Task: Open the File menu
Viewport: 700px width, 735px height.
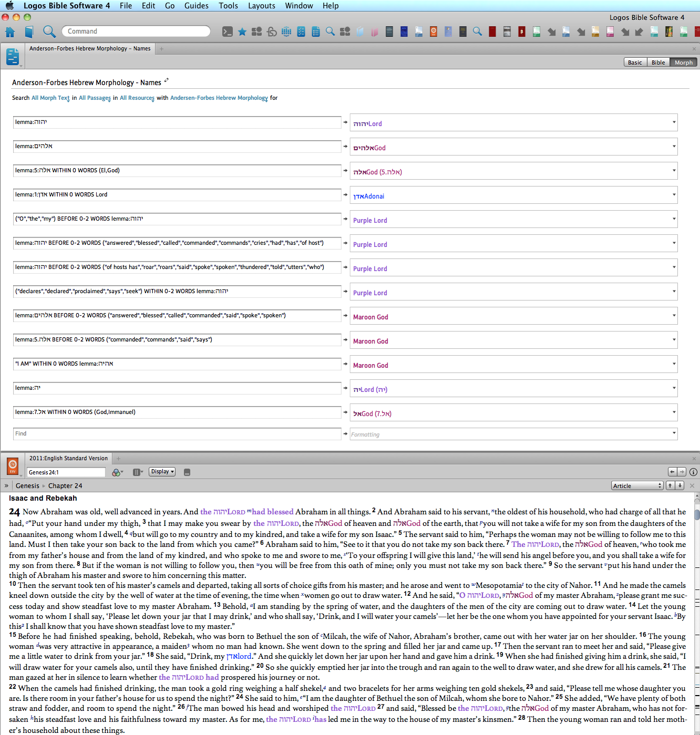Action: click(x=126, y=6)
